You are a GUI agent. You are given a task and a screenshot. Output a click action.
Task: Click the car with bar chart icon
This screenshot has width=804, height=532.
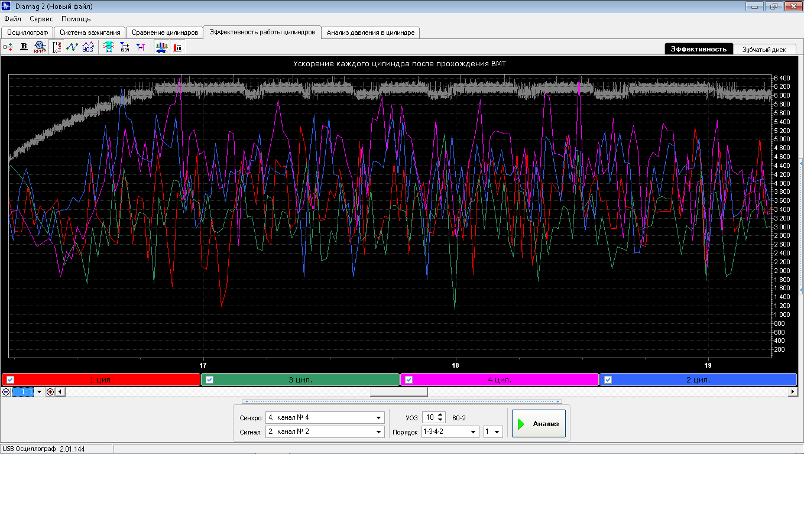(x=161, y=47)
